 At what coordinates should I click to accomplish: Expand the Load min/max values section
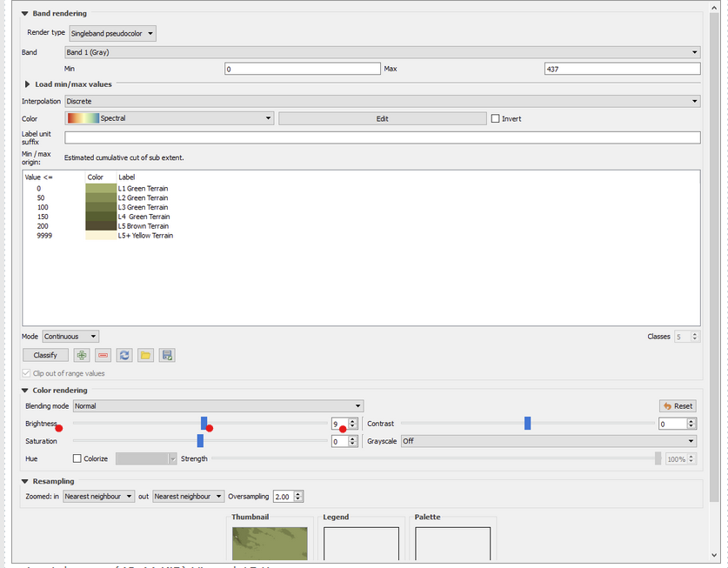coord(26,84)
